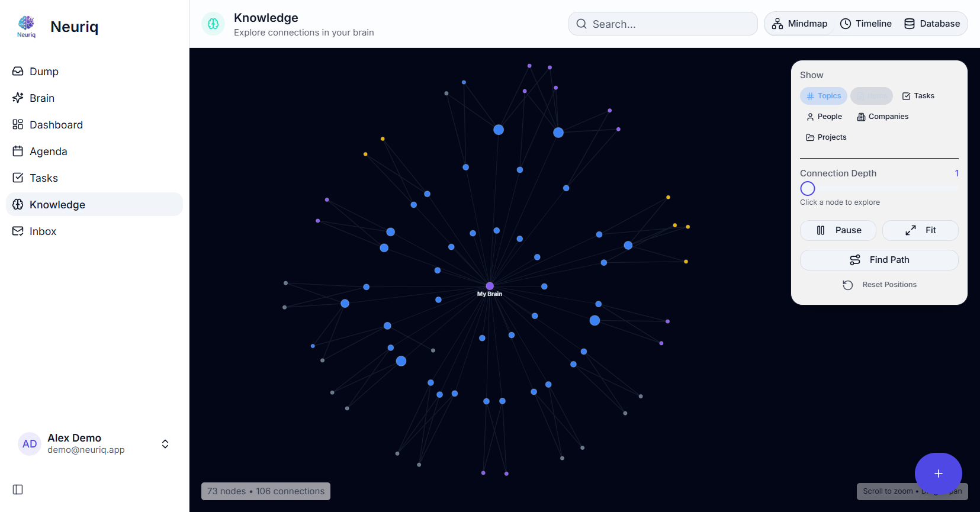Switch to the Database view
980x512 pixels.
coord(932,24)
